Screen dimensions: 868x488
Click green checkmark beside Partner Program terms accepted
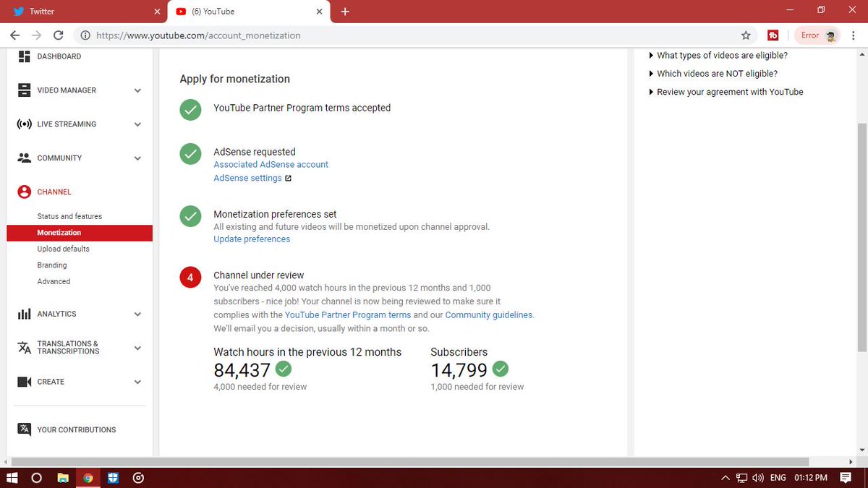coord(190,110)
